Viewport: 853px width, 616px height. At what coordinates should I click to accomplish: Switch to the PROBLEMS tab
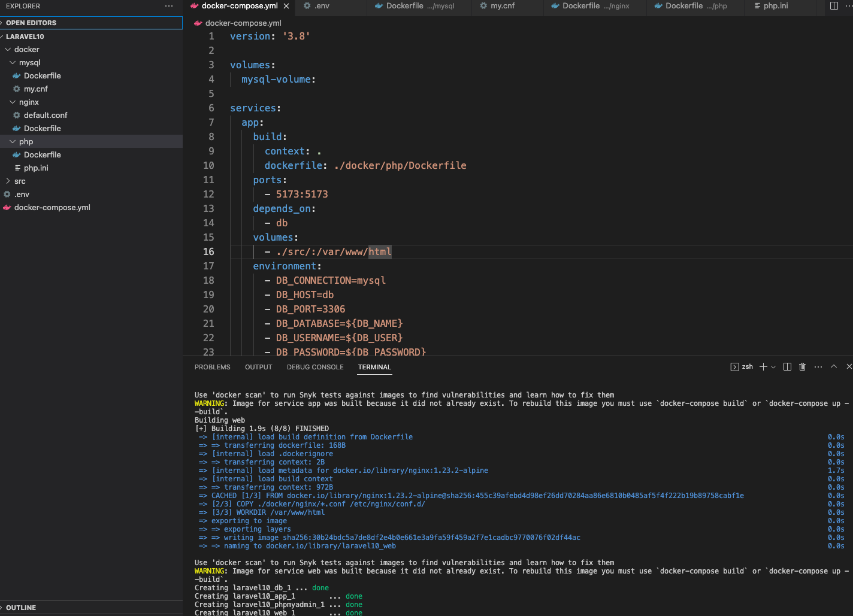pyautogui.click(x=212, y=367)
